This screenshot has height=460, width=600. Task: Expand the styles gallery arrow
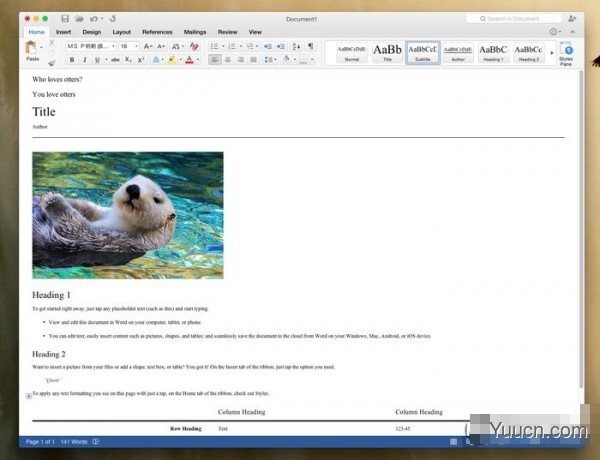click(550, 53)
